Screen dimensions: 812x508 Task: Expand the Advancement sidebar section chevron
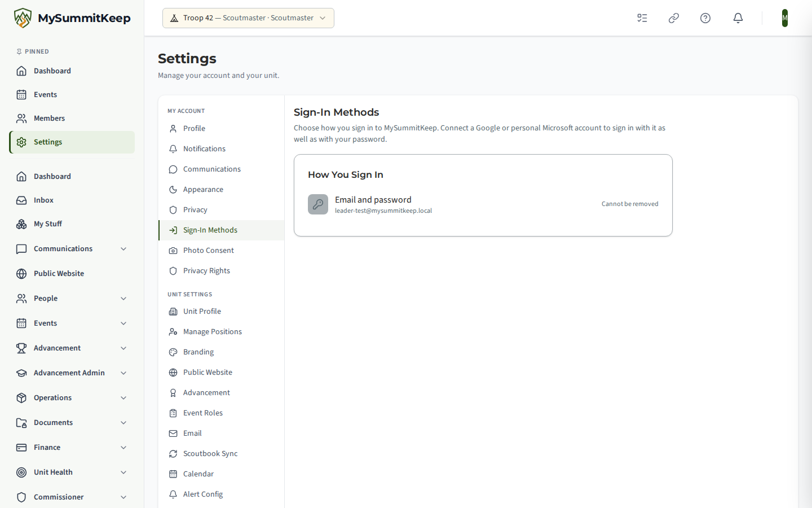point(123,348)
